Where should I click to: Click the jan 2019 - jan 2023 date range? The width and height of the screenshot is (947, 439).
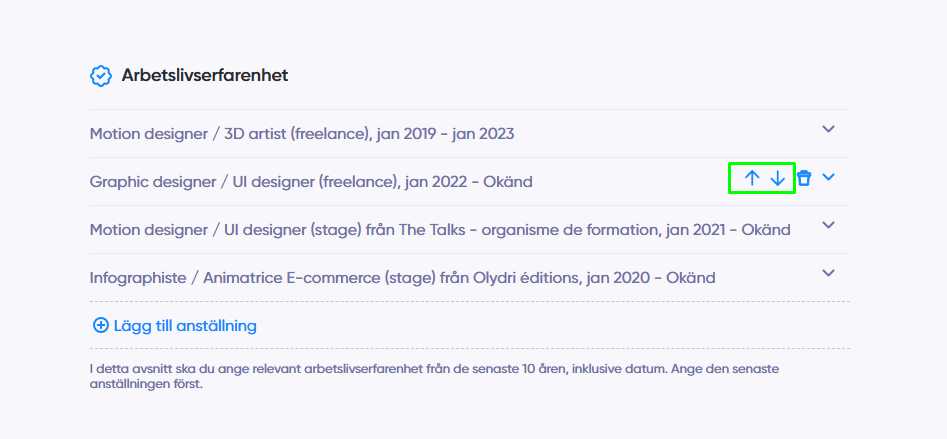[445, 133]
